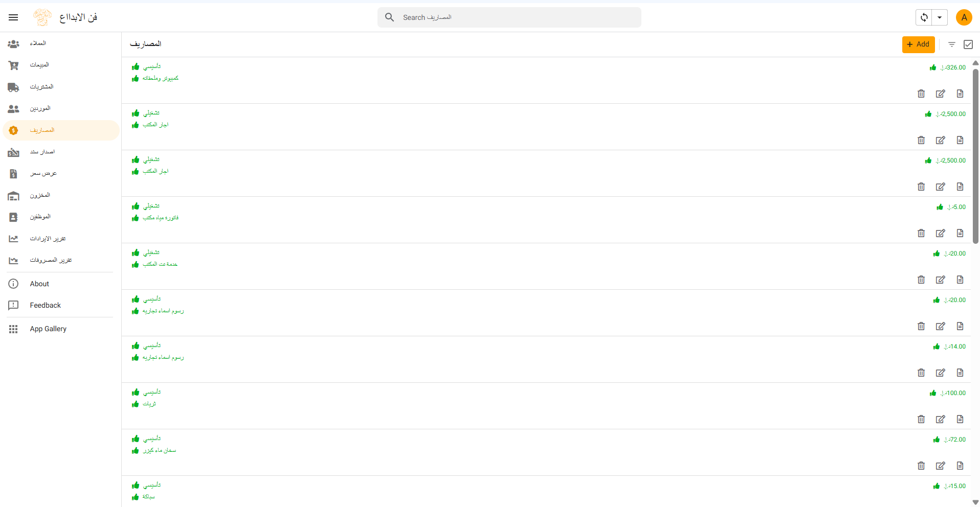Edit the -5.00 expense entry

point(940,233)
